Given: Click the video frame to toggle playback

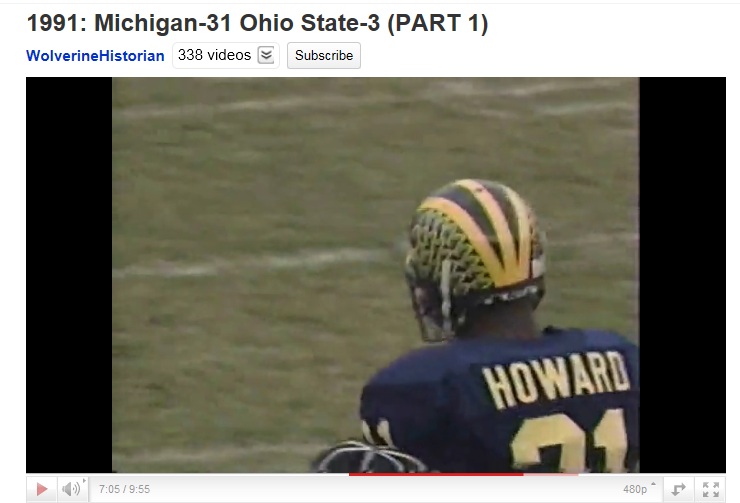Looking at the screenshot, I should pos(376,275).
